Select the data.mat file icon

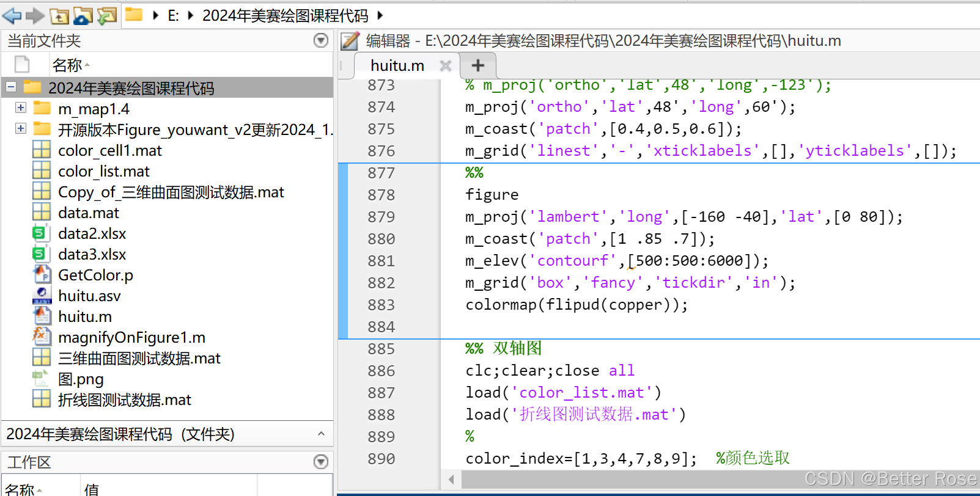(42, 212)
